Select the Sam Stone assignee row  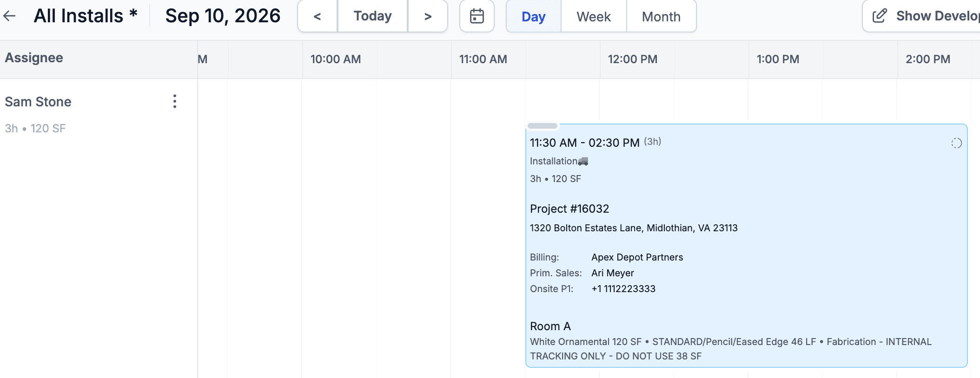(99, 114)
